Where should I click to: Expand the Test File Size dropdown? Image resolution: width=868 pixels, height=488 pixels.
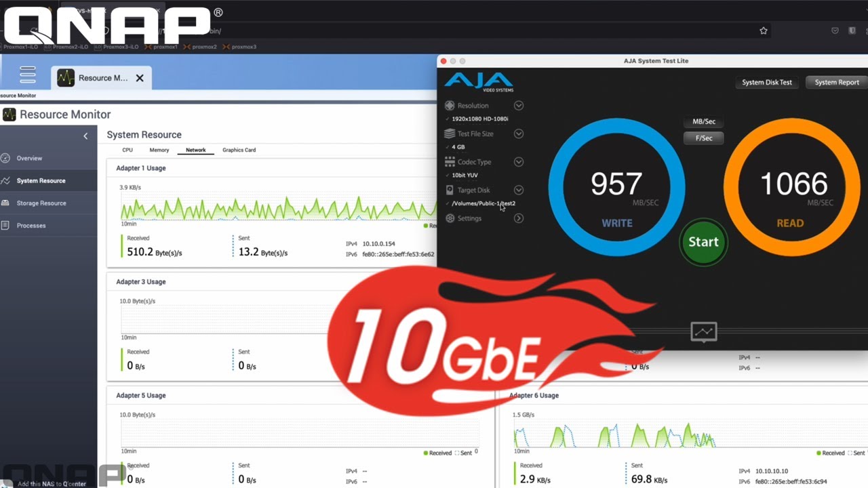(x=519, y=134)
